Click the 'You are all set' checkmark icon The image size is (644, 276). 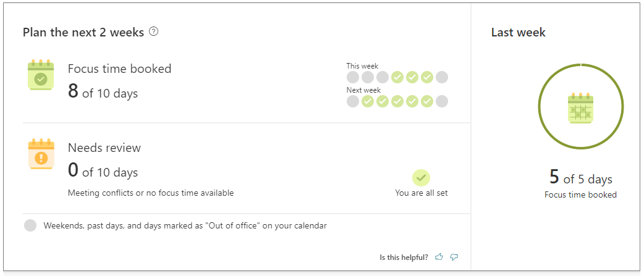coord(421,178)
